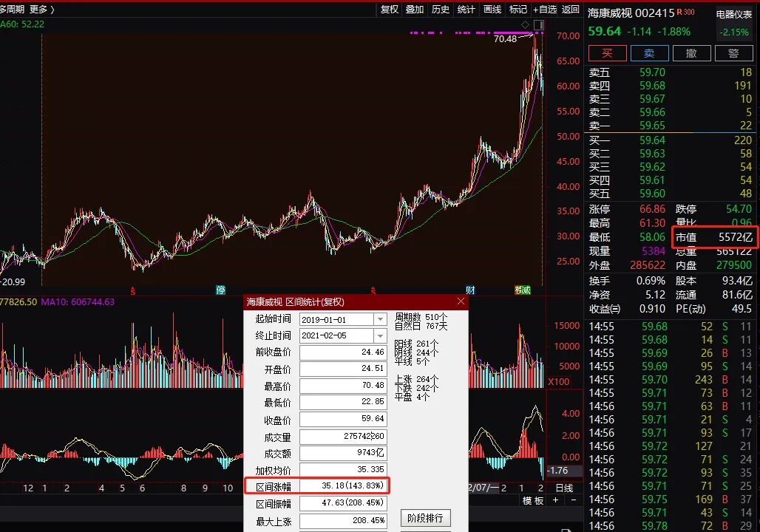
Task: Click the 电器仪表 sector label
Action: click(x=734, y=15)
